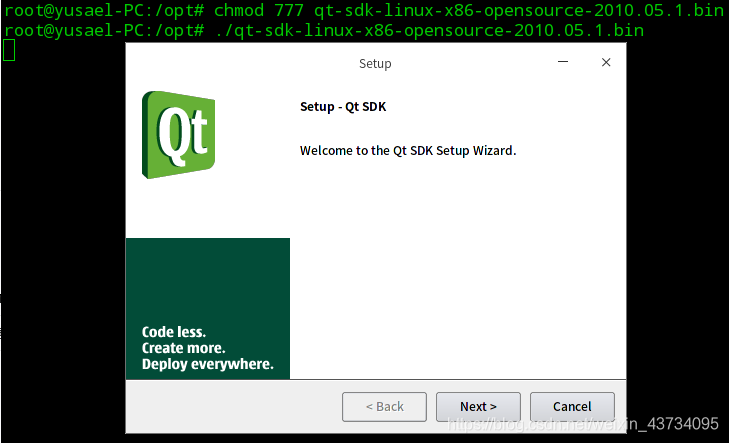Click the 'Welcome to the Qt SDK Setup Wizard.' text

pyautogui.click(x=408, y=151)
